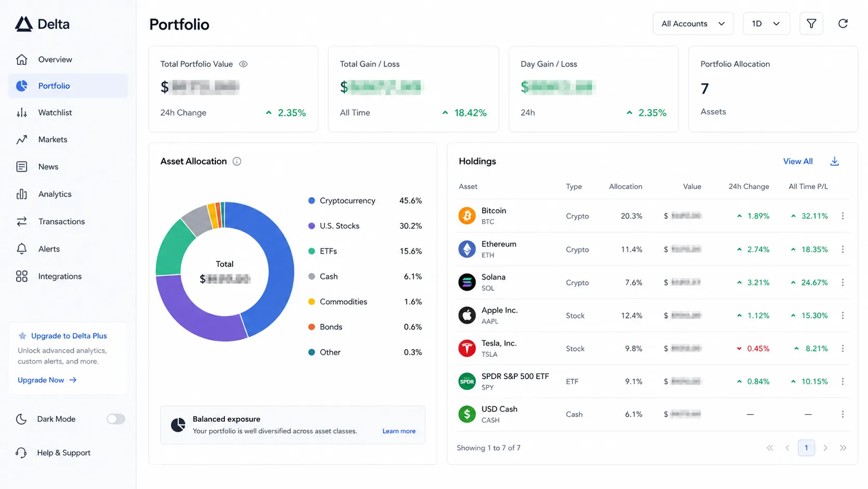
Task: Open Apple Inc. row three-dot menu
Action: click(x=843, y=315)
